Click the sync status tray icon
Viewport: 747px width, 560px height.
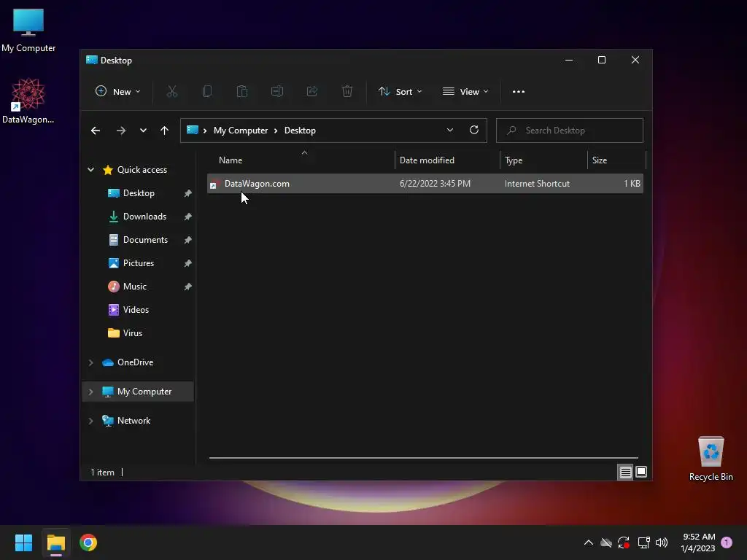click(624, 542)
